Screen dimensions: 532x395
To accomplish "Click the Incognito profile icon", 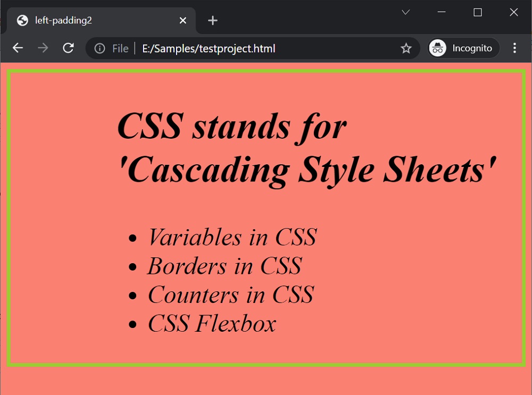I will pyautogui.click(x=437, y=48).
